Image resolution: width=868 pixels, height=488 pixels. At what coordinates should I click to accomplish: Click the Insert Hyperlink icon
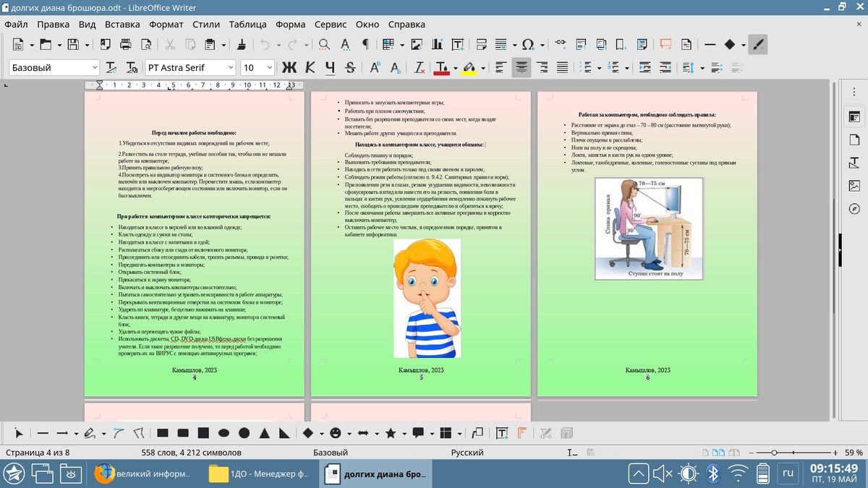pyautogui.click(x=561, y=45)
